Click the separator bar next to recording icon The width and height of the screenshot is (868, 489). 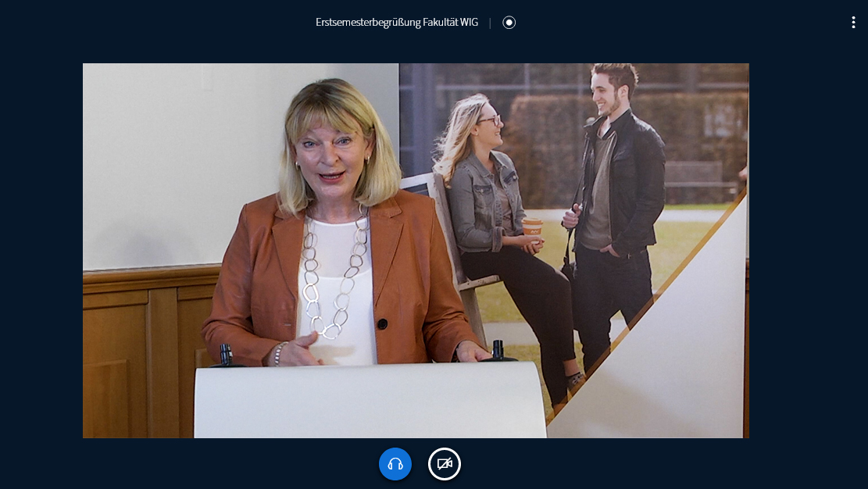pyautogui.click(x=491, y=23)
